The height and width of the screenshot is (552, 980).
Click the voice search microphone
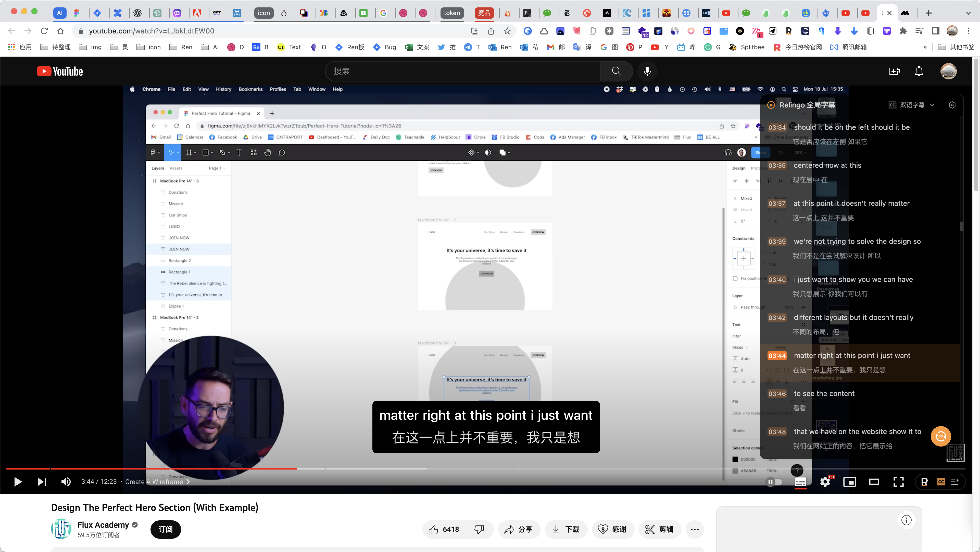pos(647,71)
